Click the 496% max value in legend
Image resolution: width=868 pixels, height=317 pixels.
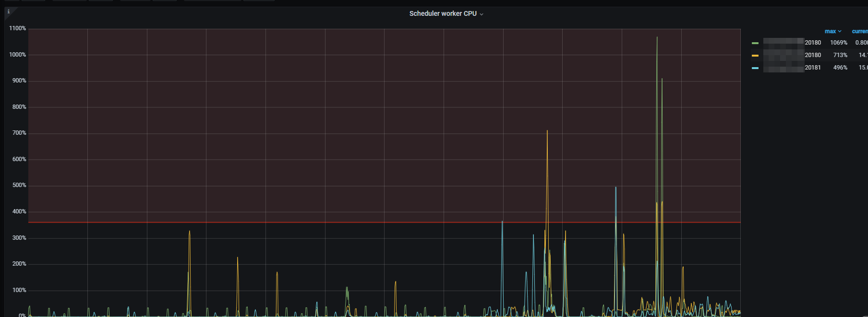click(840, 68)
